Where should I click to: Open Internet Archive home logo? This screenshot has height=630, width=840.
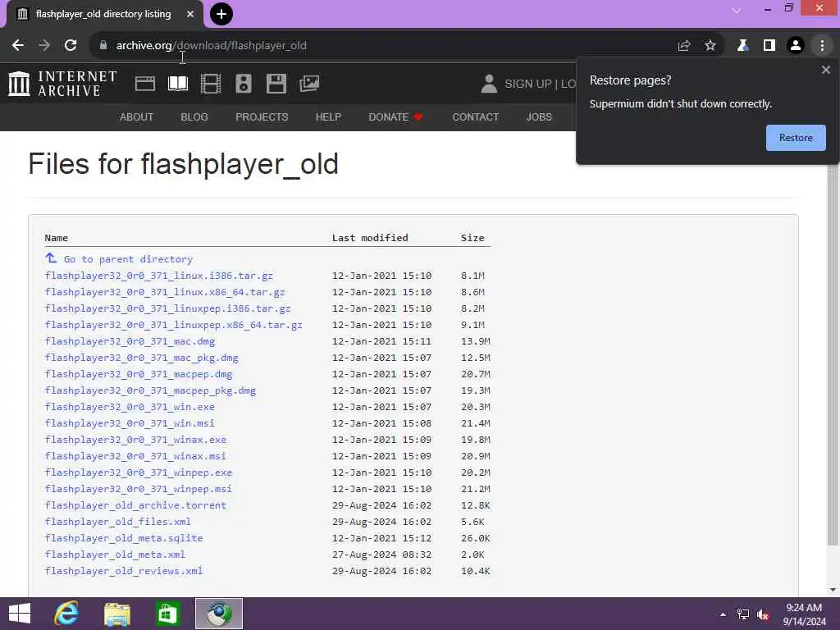tap(62, 84)
